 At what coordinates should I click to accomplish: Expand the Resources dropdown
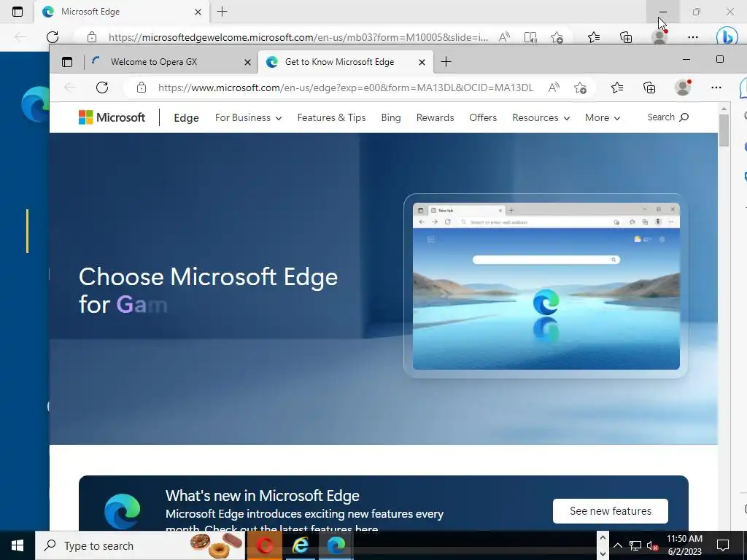[x=541, y=117]
